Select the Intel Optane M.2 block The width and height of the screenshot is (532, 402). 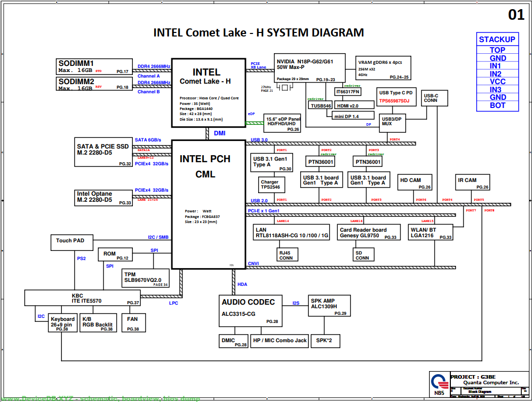pos(103,198)
